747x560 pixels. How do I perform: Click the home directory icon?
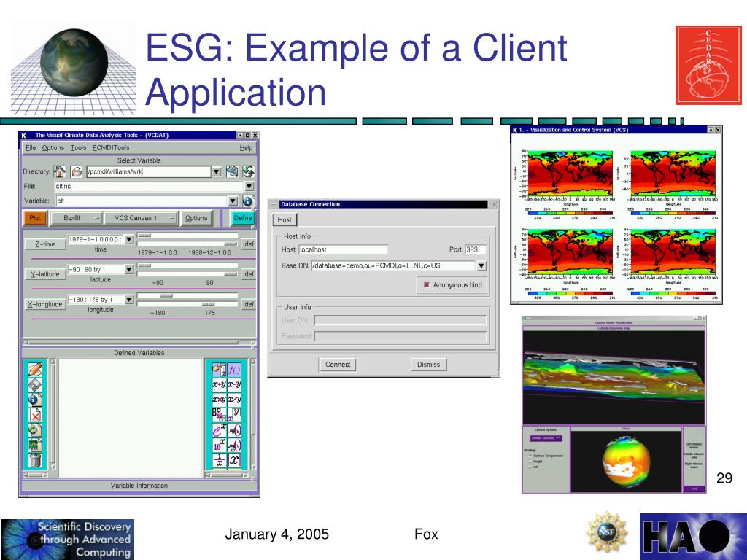click(x=60, y=171)
